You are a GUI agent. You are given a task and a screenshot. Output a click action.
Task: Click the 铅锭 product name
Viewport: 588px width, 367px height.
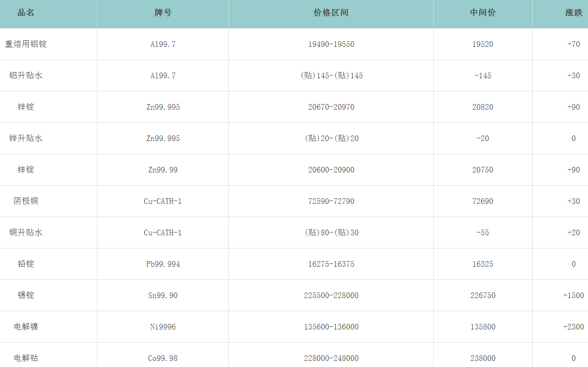click(x=26, y=264)
